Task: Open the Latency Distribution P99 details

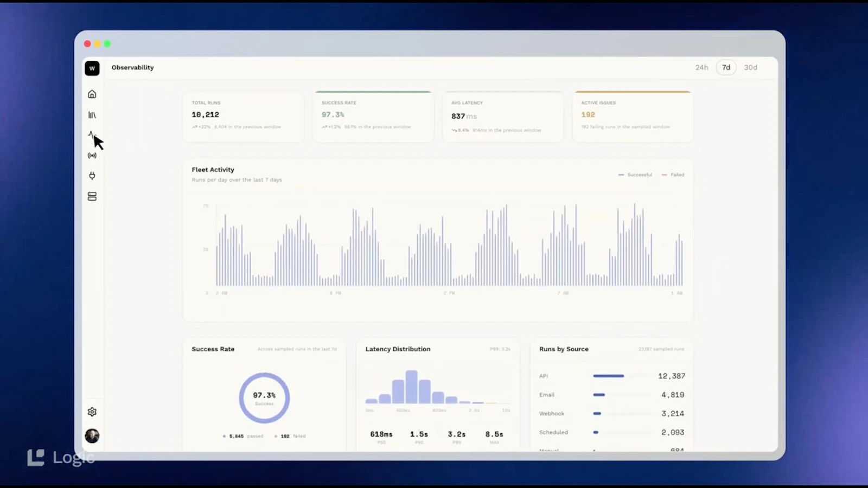Action: pyautogui.click(x=499, y=349)
